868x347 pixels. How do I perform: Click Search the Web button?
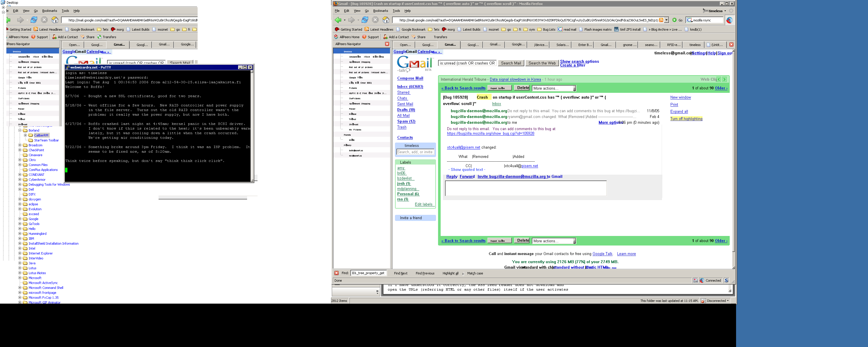tap(542, 63)
